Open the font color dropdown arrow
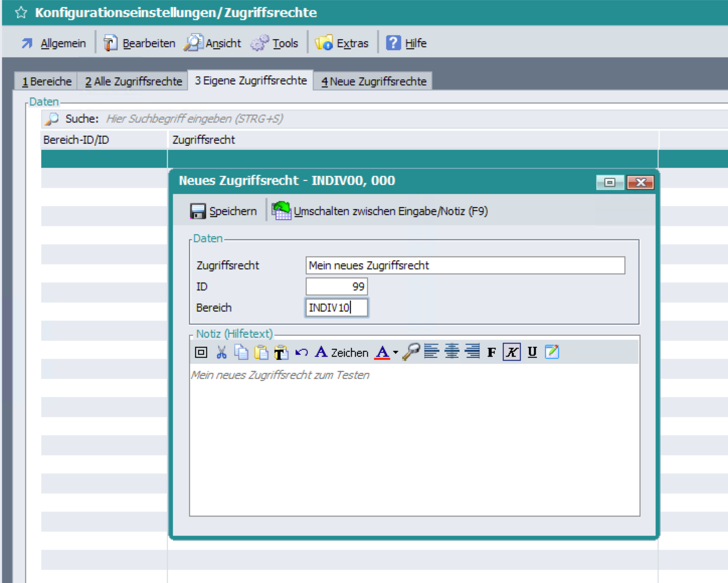The image size is (728, 583). pyautogui.click(x=396, y=352)
